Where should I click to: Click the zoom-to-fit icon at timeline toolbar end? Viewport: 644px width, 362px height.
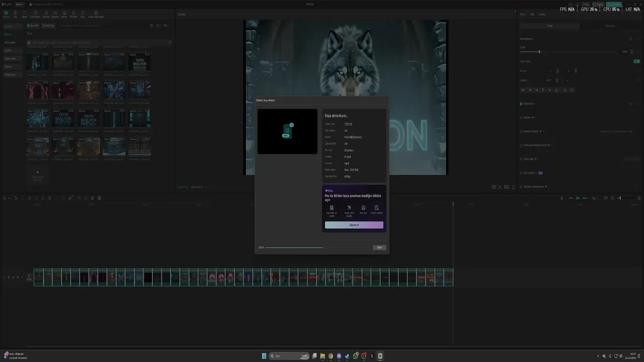[x=639, y=198]
